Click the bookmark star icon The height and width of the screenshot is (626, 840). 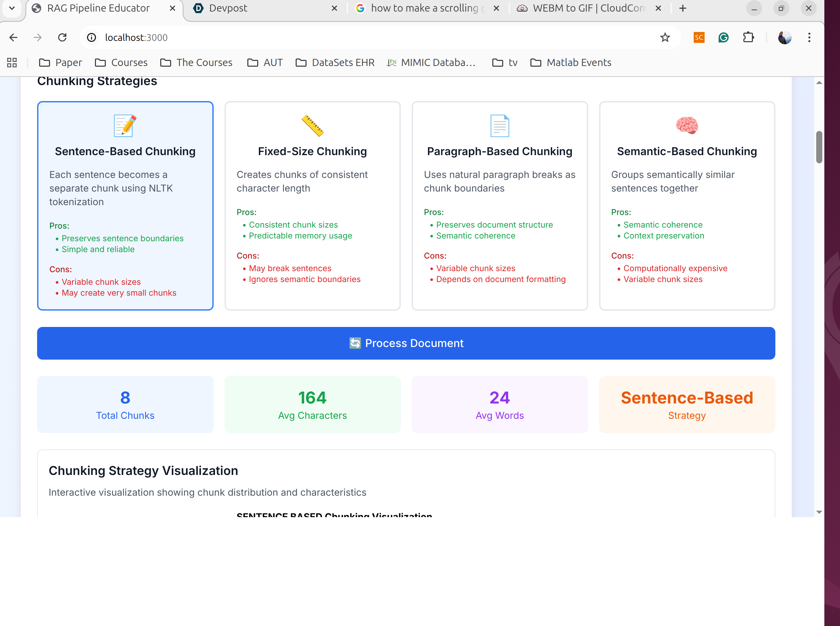pyautogui.click(x=665, y=37)
